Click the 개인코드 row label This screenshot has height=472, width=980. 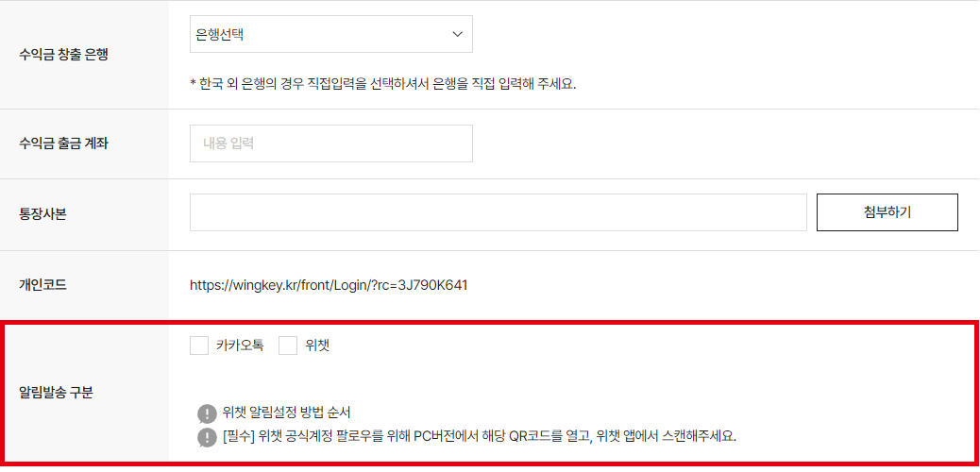[x=43, y=286]
